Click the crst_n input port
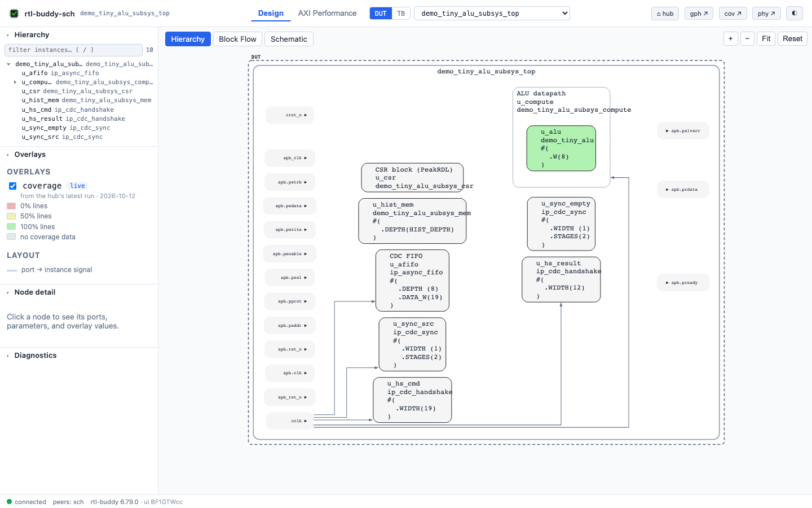 coord(290,115)
